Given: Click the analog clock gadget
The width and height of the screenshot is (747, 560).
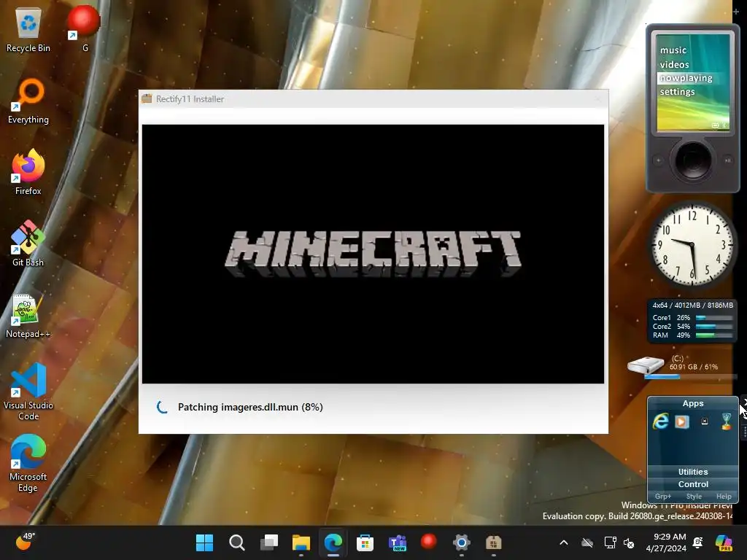Looking at the screenshot, I should pyautogui.click(x=692, y=245).
